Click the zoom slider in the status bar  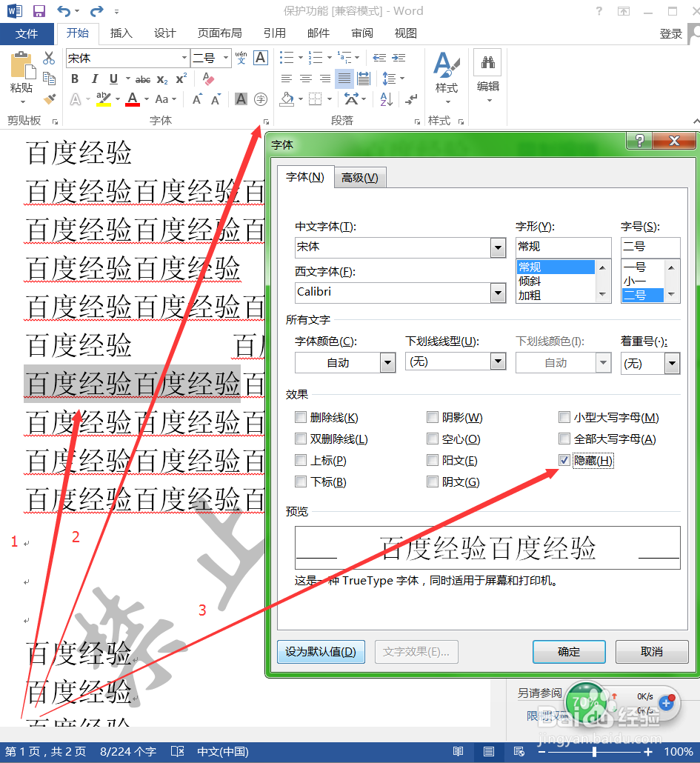[x=593, y=751]
